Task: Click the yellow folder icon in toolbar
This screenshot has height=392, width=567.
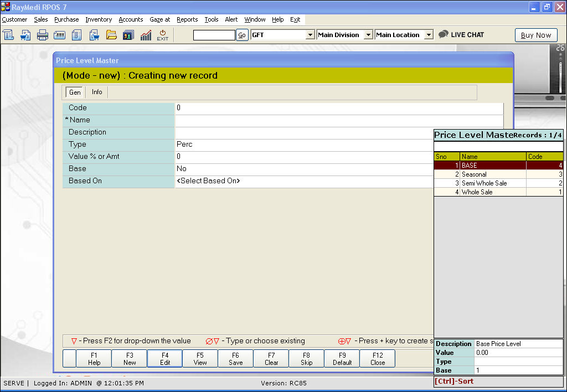Action: (111, 35)
